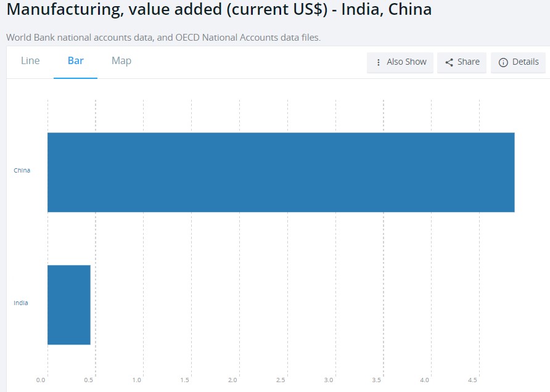Click the 4.5 x-axis tick label
This screenshot has width=550, height=392.
point(473,380)
